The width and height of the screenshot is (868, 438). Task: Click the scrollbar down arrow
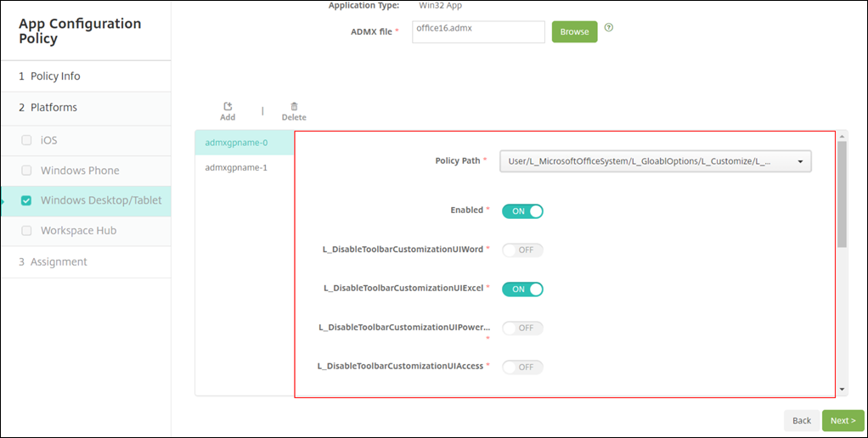(x=843, y=390)
